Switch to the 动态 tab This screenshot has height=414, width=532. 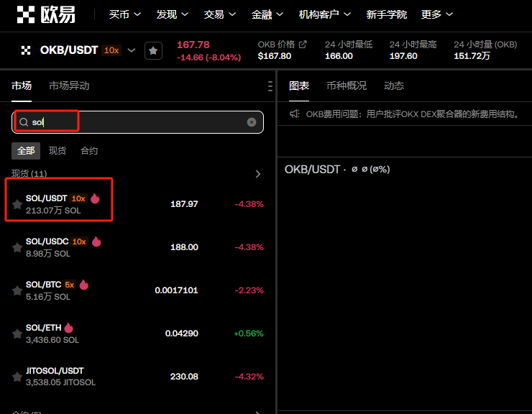394,86
